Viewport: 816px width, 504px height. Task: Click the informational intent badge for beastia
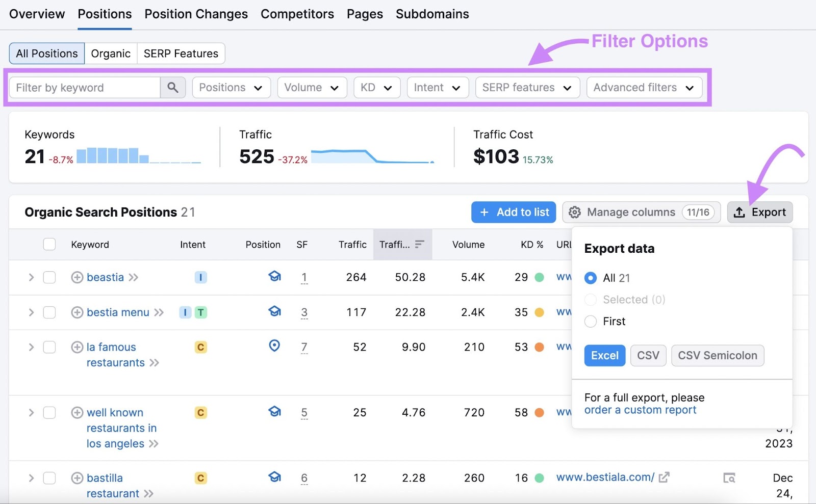(200, 277)
